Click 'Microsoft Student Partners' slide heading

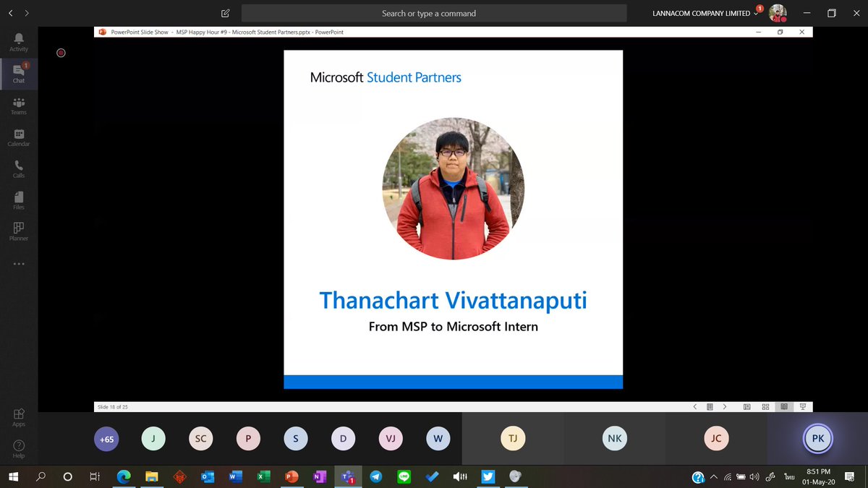click(x=386, y=77)
